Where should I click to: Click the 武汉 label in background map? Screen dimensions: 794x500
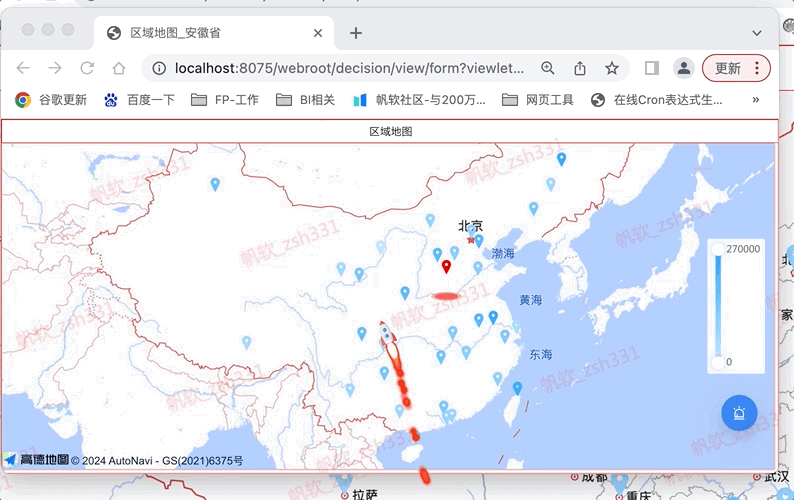[x=777, y=477]
